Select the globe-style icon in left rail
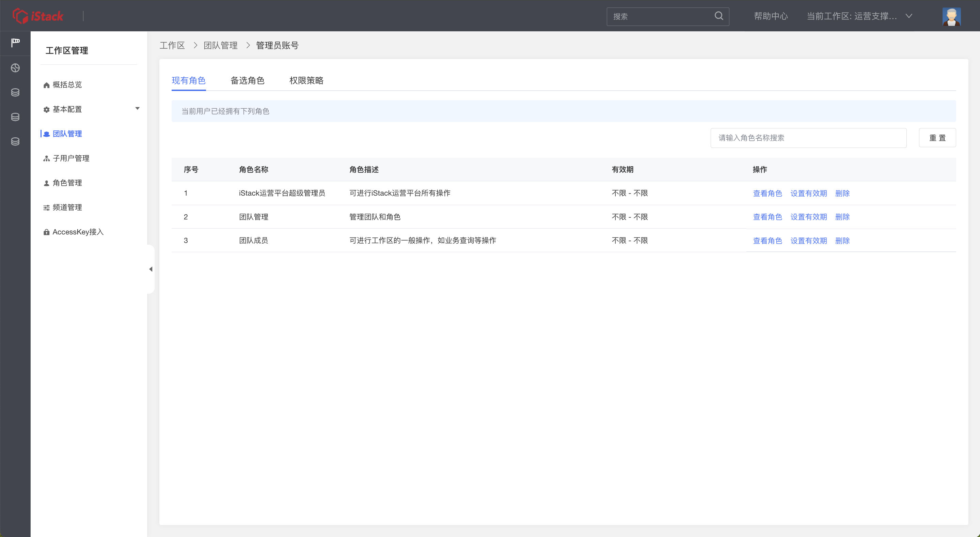Image resolution: width=980 pixels, height=537 pixels. 15,68
